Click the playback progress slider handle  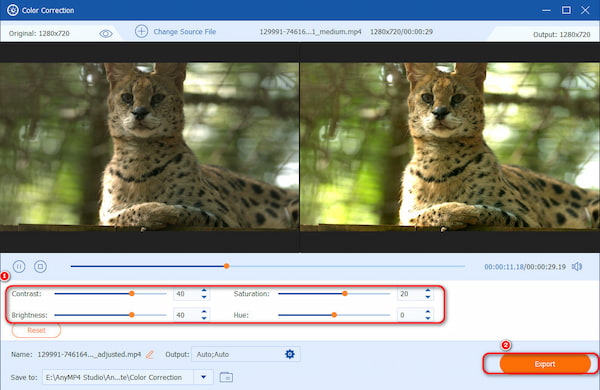227,266
